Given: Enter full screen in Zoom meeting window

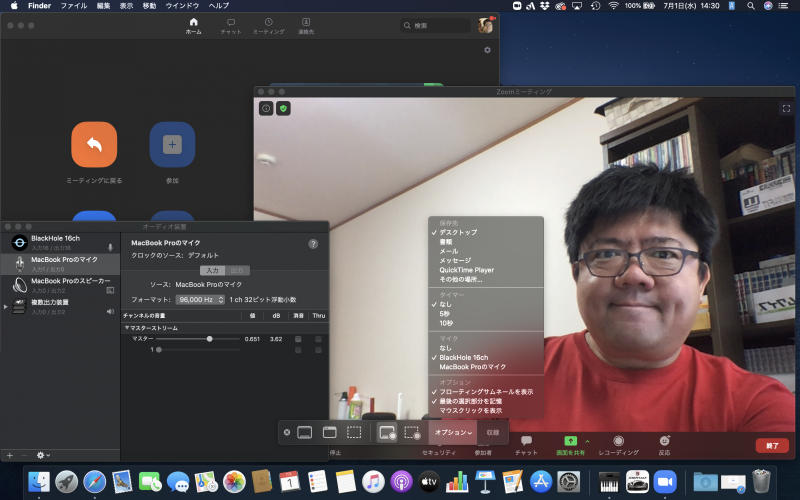Looking at the screenshot, I should tap(786, 108).
